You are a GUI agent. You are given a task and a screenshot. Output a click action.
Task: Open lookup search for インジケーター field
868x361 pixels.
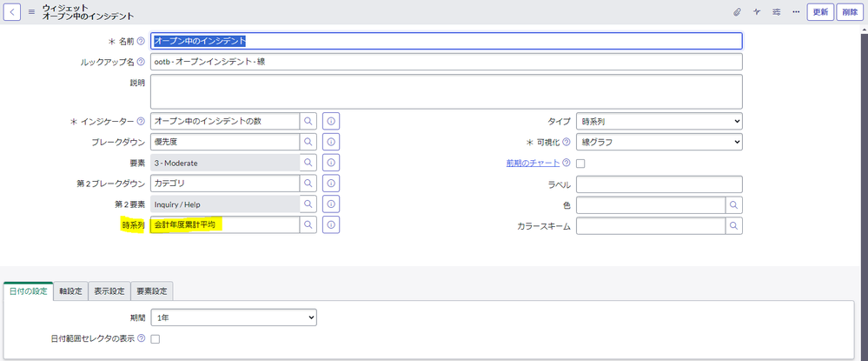click(x=308, y=121)
